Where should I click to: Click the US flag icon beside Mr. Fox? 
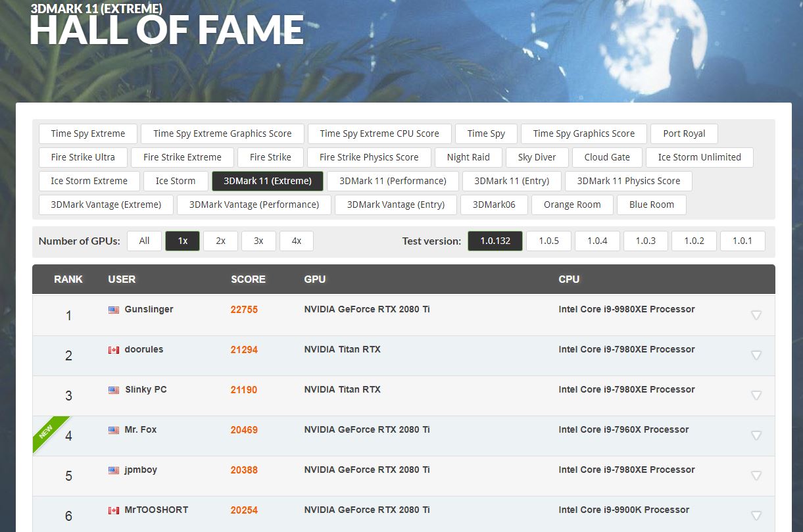tap(114, 430)
